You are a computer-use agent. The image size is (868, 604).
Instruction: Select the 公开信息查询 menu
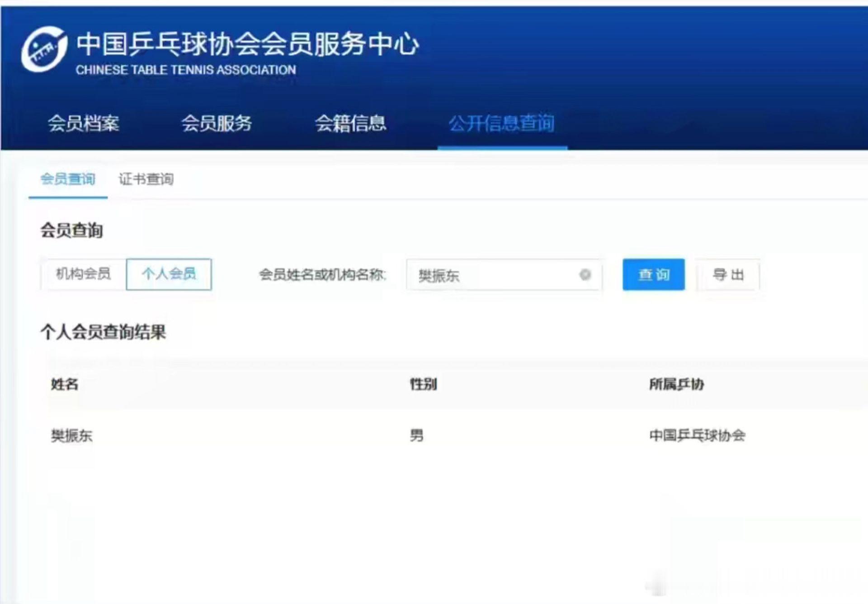[x=501, y=123]
